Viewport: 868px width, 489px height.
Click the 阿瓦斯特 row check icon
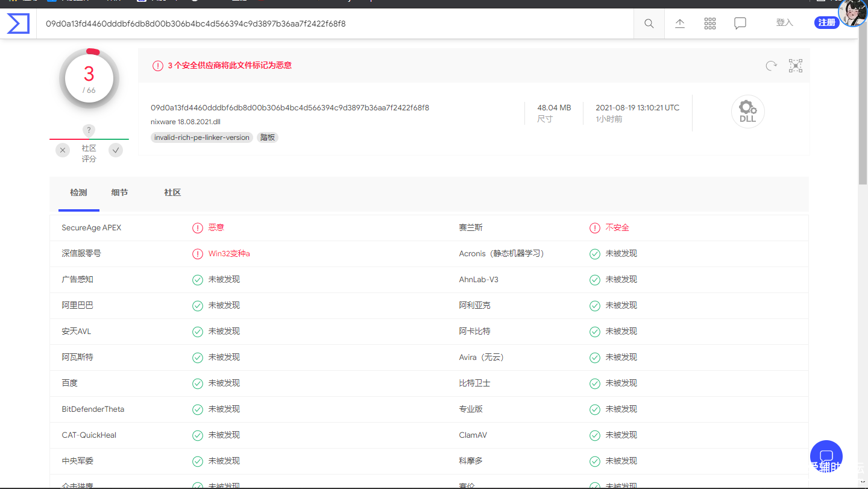198,358
